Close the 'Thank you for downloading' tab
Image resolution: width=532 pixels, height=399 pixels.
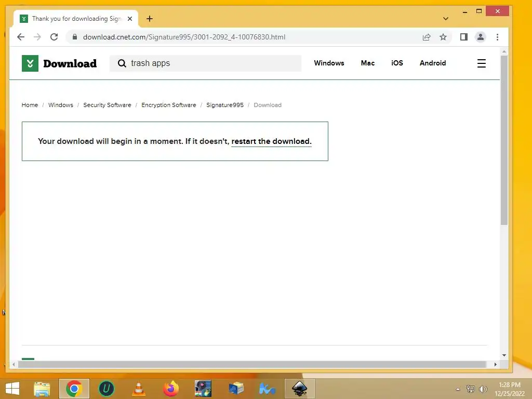130,19
